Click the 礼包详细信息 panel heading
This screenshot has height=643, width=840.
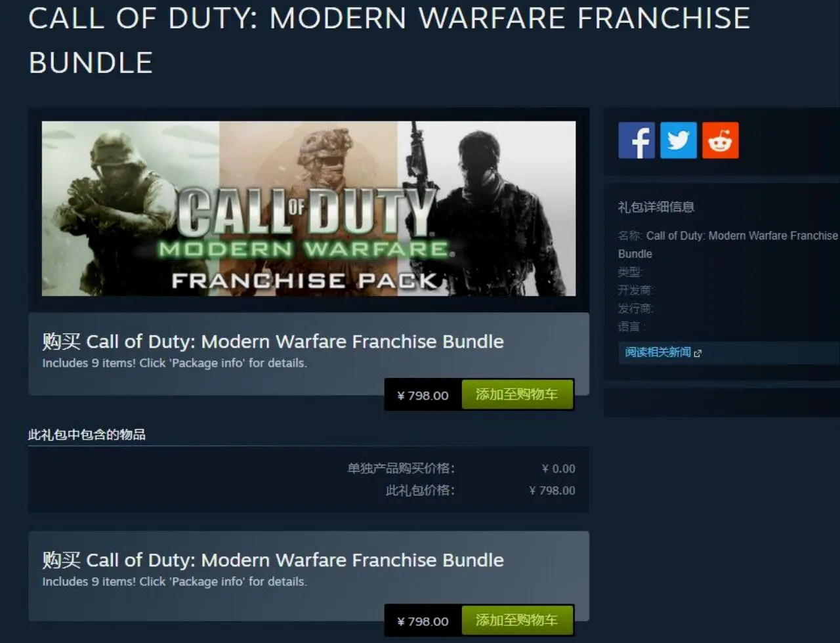656,207
